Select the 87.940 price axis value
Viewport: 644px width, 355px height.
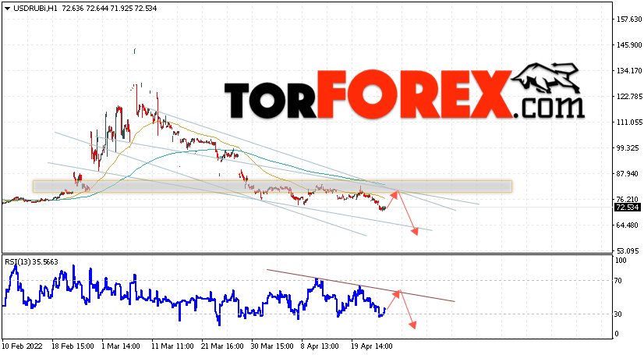point(627,174)
